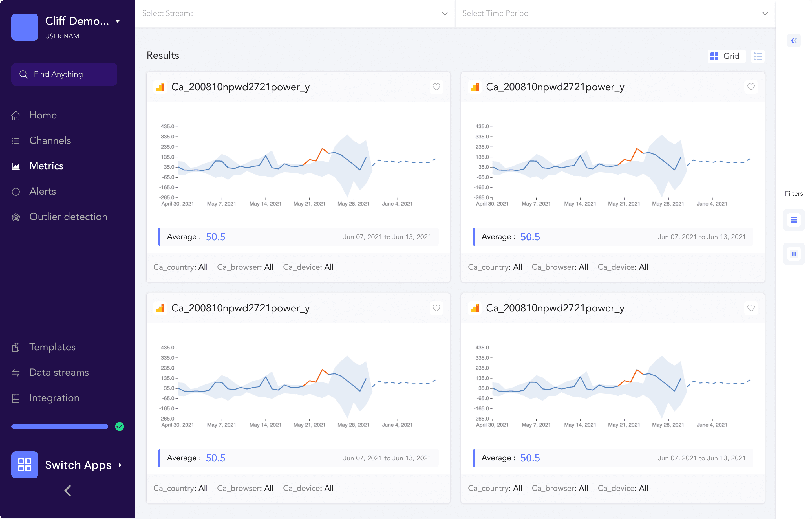Click the Switch Apps grid icon
812x519 pixels.
(x=25, y=464)
